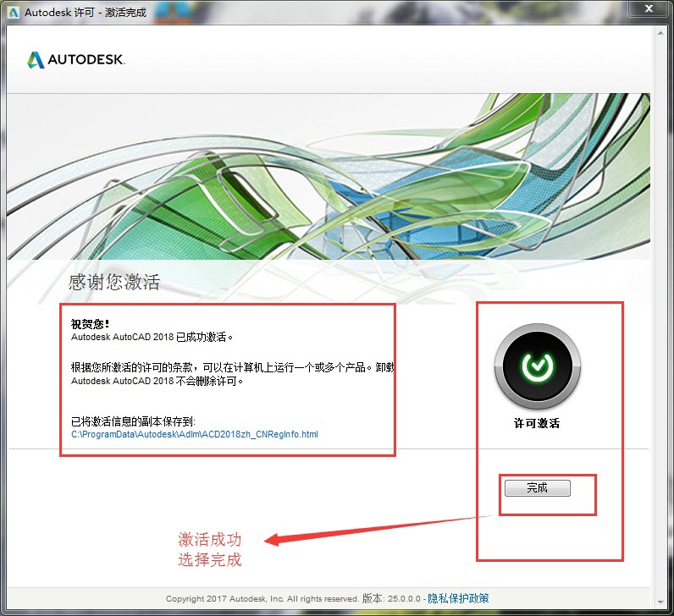Screen dimensions: 674x616
Task: Click the 感谢您激活 heading
Action: 113,282
